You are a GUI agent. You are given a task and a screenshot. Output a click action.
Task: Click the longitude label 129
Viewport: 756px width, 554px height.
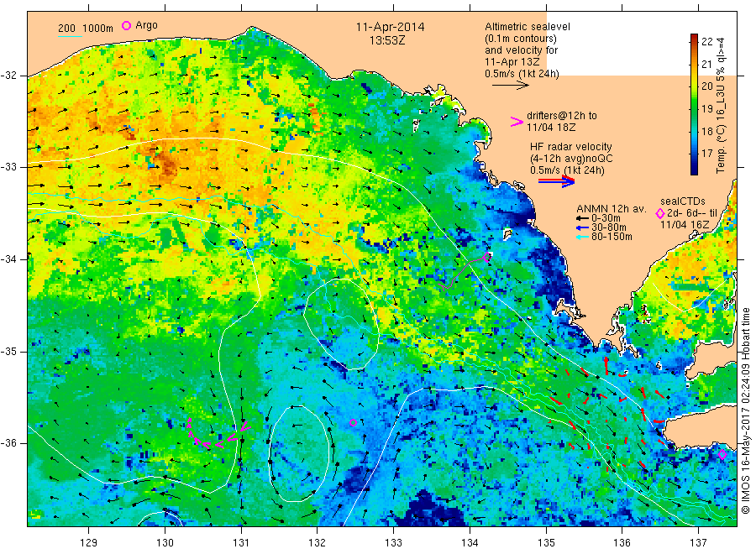89,543
